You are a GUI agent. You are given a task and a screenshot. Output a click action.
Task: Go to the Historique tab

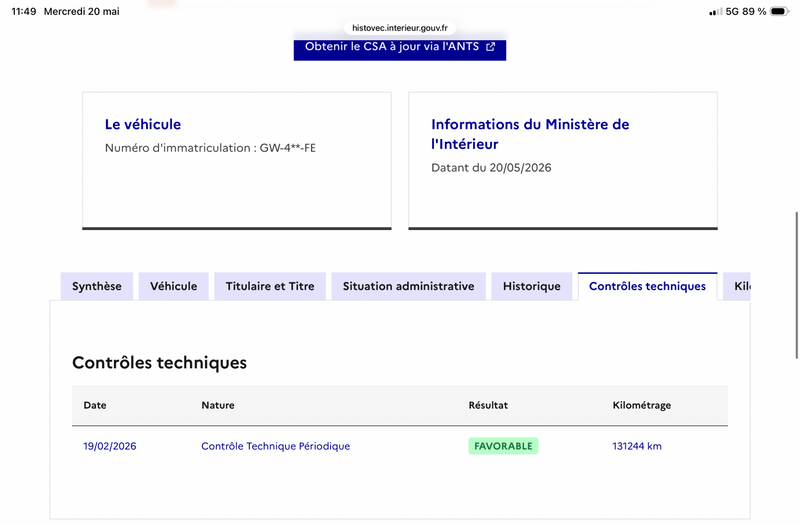tap(532, 286)
